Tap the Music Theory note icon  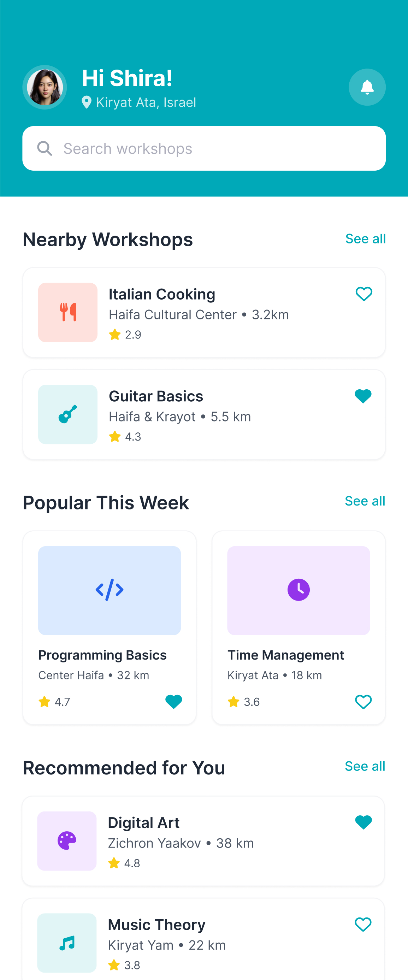point(67,943)
